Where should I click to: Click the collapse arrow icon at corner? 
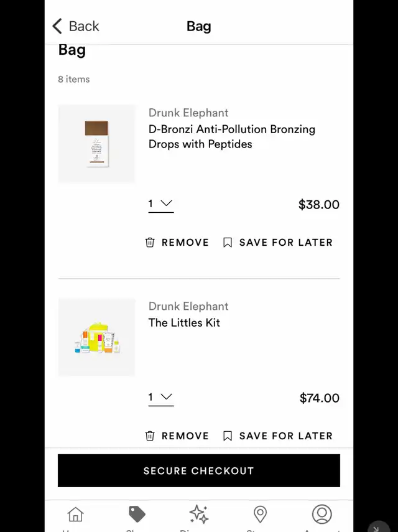pos(376,528)
